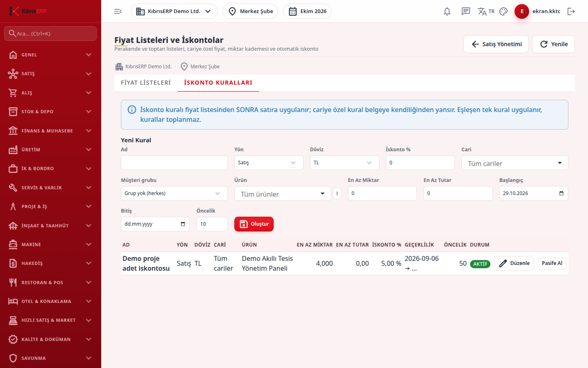Open notifications bell icon
This screenshot has height=368, width=588.
[x=447, y=11]
